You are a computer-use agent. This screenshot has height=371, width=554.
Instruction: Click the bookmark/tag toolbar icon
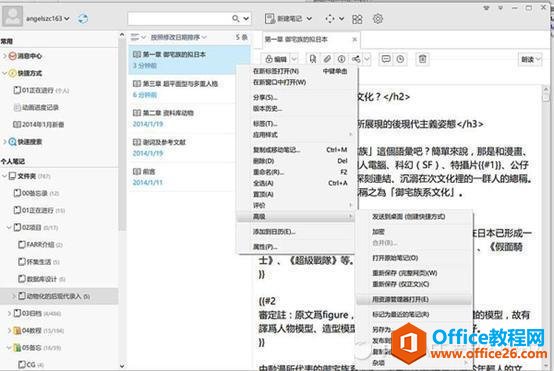(x=313, y=59)
